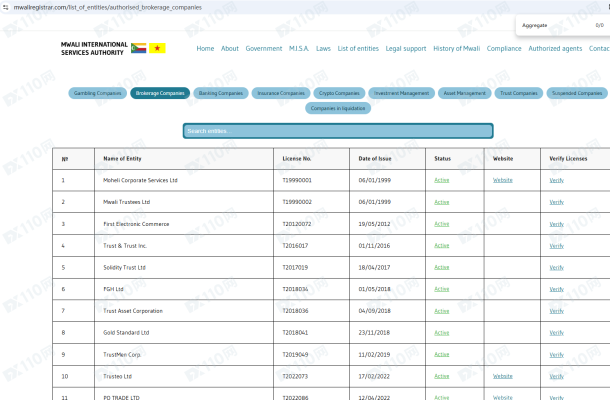
Task: Click Active status for Gold Standard Ltd
Action: pos(442,333)
